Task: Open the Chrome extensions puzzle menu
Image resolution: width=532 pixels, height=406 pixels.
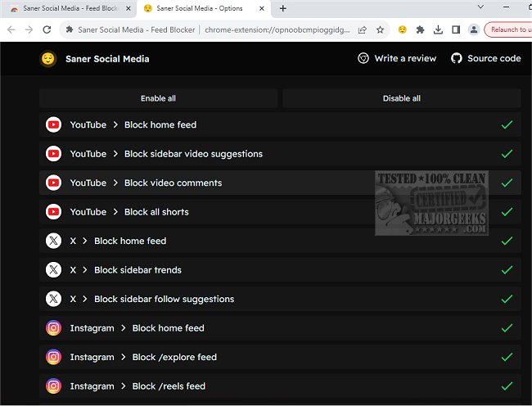Action: (420, 29)
